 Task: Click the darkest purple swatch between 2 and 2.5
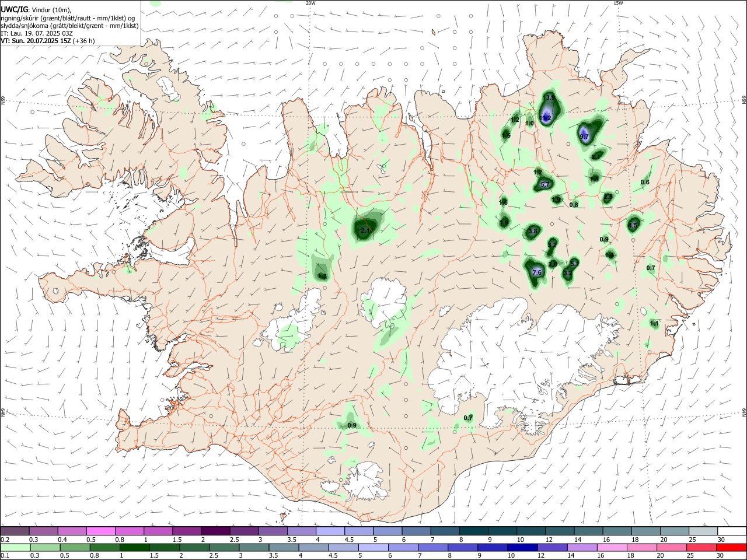pyautogui.click(x=215, y=531)
